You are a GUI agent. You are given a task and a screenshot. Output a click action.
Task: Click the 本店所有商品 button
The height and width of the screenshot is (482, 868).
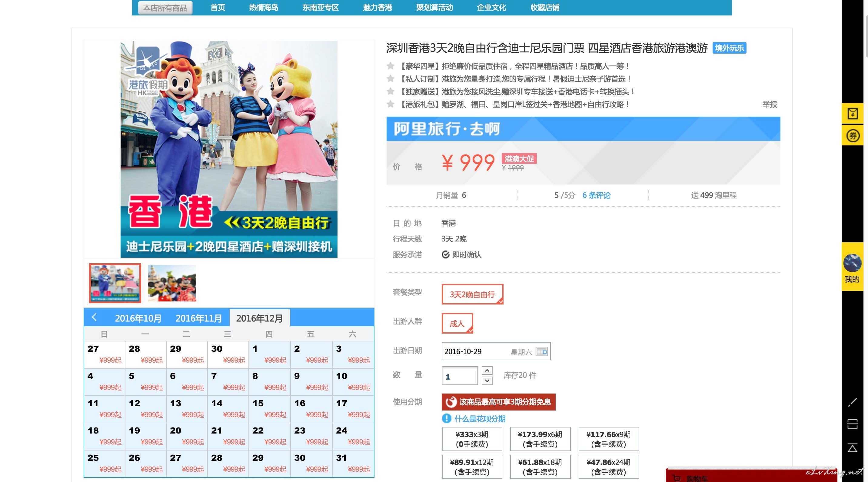(165, 8)
